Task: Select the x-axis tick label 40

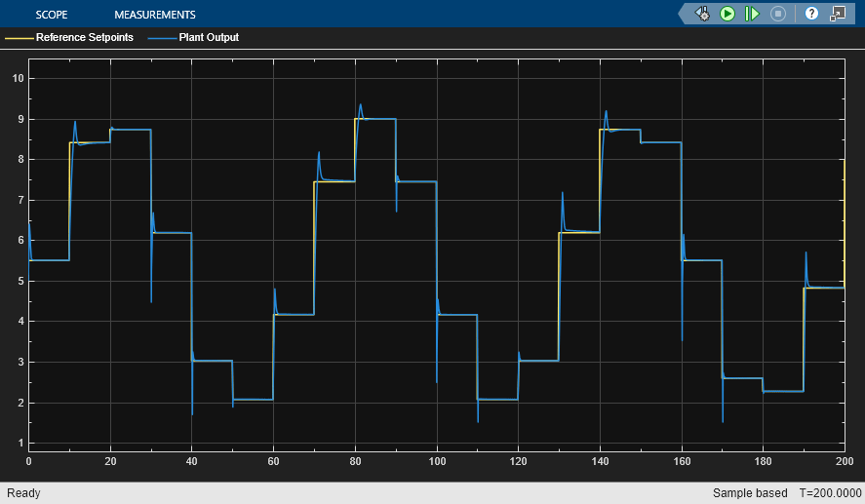Action: 192,460
